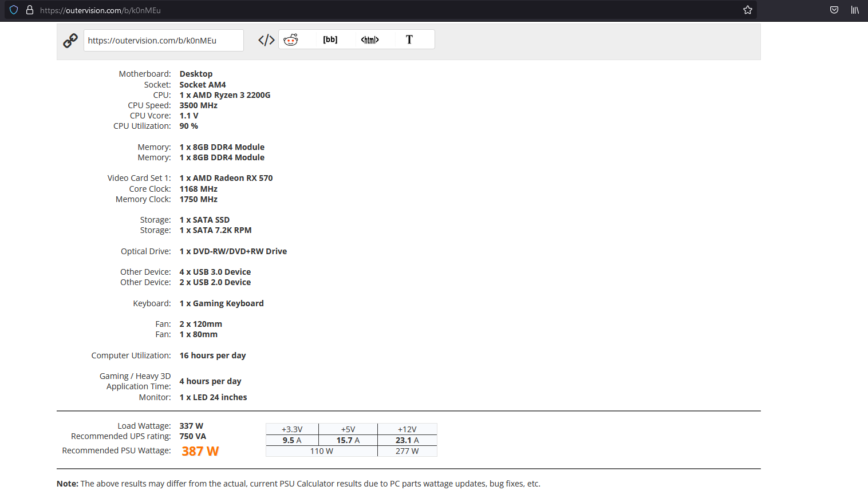This screenshot has height=498, width=868.
Task: Click the 16 hours per day value
Action: [213, 355]
